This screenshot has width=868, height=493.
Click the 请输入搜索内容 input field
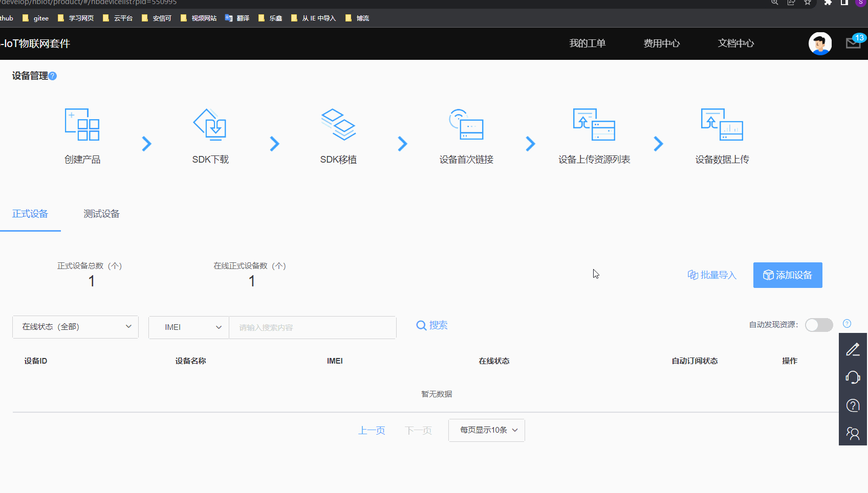tap(312, 327)
